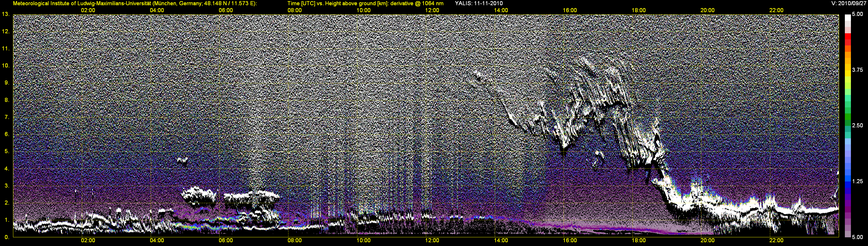Viewport: 868px width, 246px height.
Task: Click the 9. km height axis label
Action: click(7, 82)
